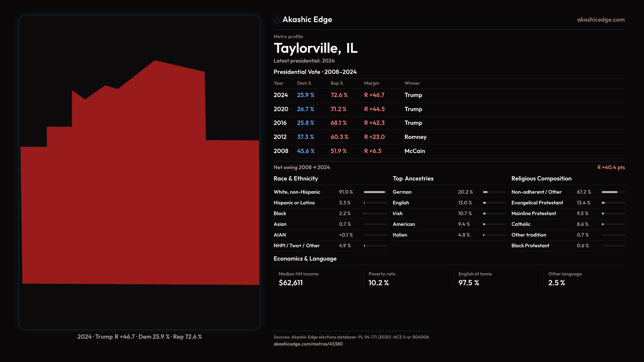Viewport: 644px width, 362px height.
Task: Click the Winner column header
Action: 412,83
